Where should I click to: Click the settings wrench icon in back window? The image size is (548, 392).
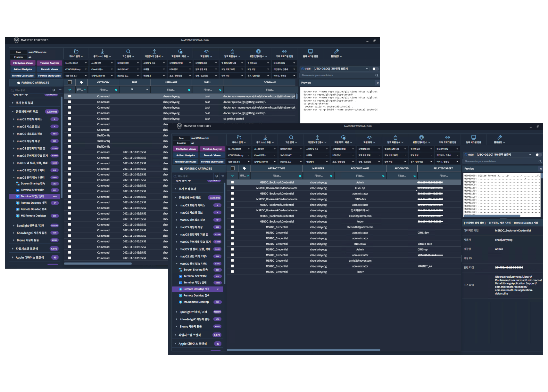tap(336, 51)
